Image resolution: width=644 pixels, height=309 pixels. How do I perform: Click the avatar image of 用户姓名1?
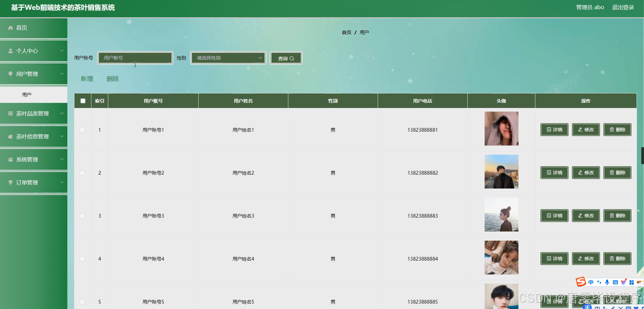click(x=501, y=129)
